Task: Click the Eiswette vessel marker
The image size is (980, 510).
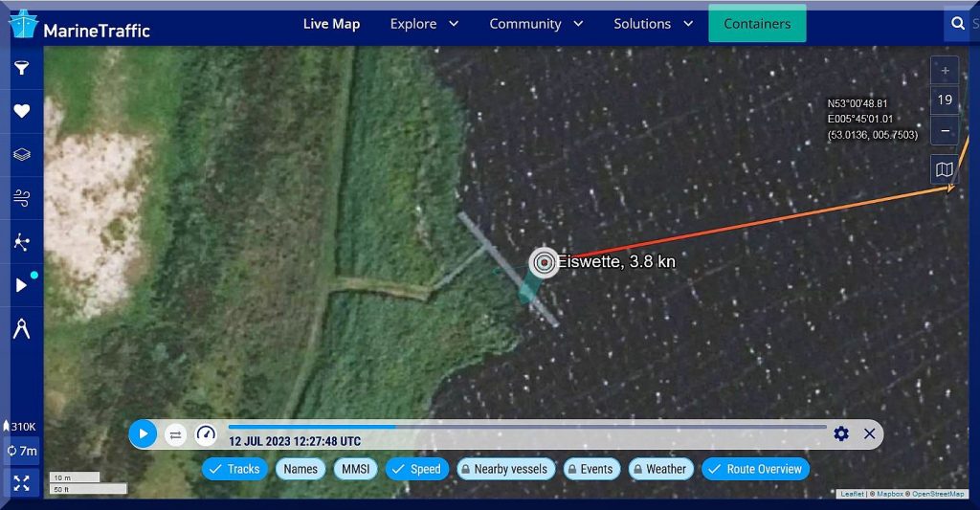Action: tap(544, 262)
